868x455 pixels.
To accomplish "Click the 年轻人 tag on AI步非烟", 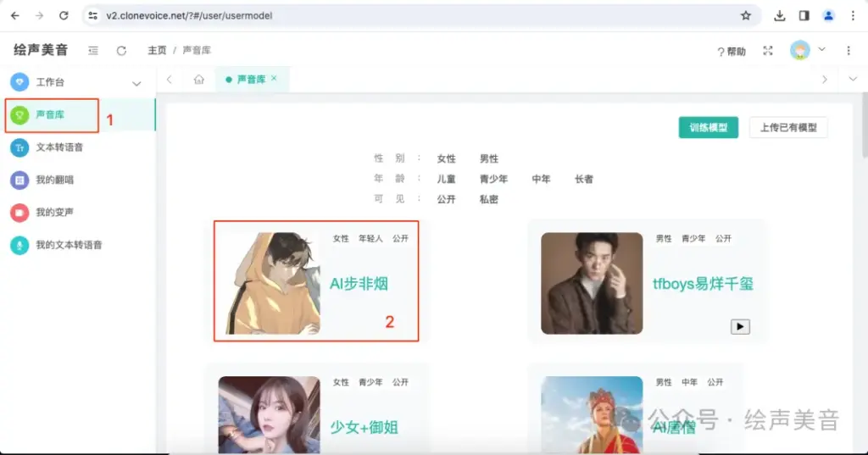I will tap(370, 239).
